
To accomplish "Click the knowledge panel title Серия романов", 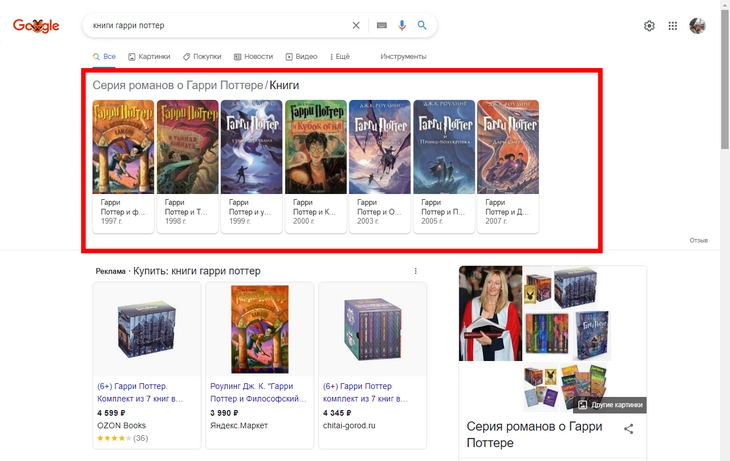I will click(x=534, y=434).
